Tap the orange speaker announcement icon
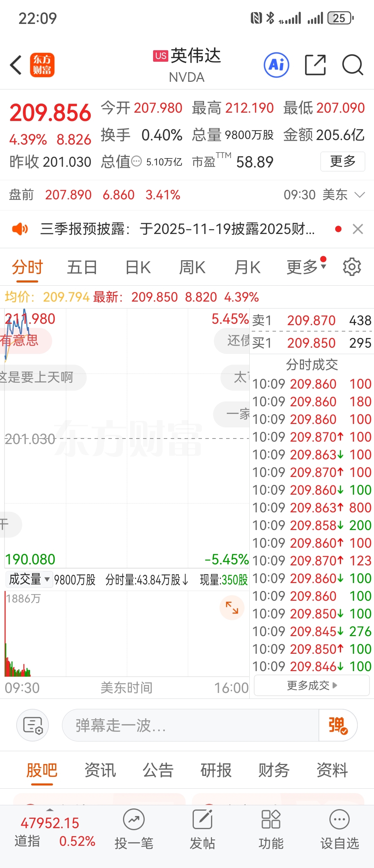 20,229
